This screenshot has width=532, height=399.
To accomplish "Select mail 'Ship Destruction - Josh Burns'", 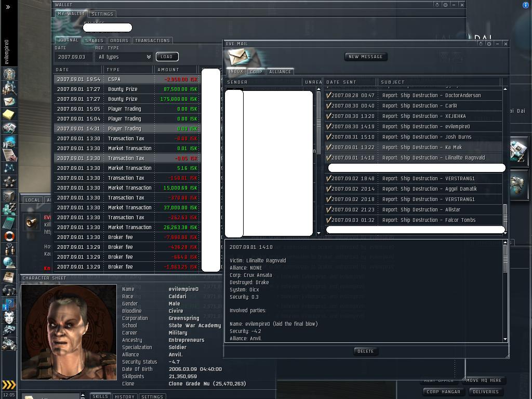I will tap(413, 137).
